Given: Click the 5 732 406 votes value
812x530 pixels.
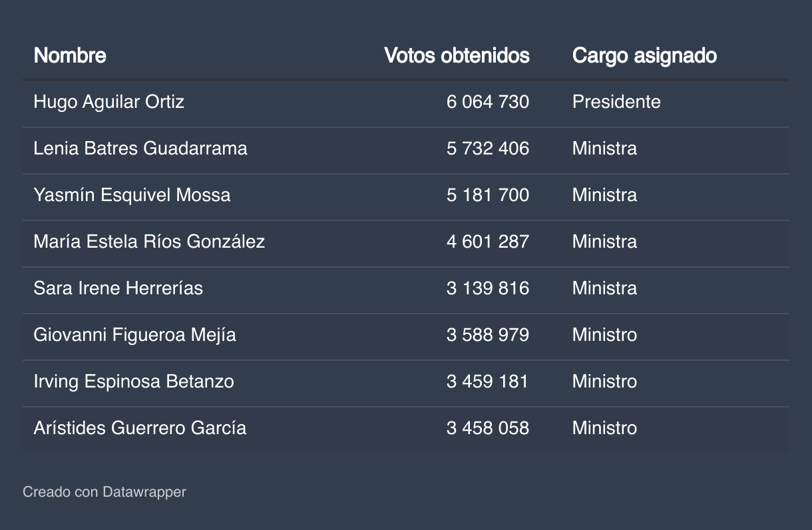Looking at the screenshot, I should pyautogui.click(x=487, y=148).
